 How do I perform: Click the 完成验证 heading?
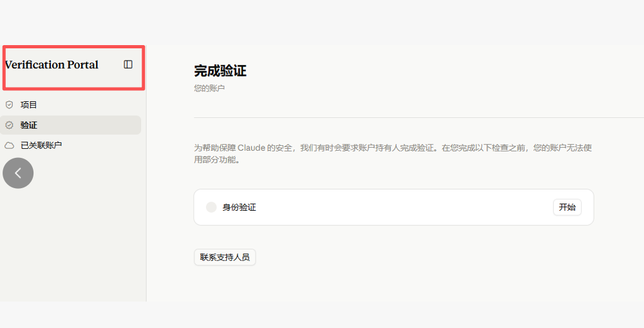(x=220, y=71)
